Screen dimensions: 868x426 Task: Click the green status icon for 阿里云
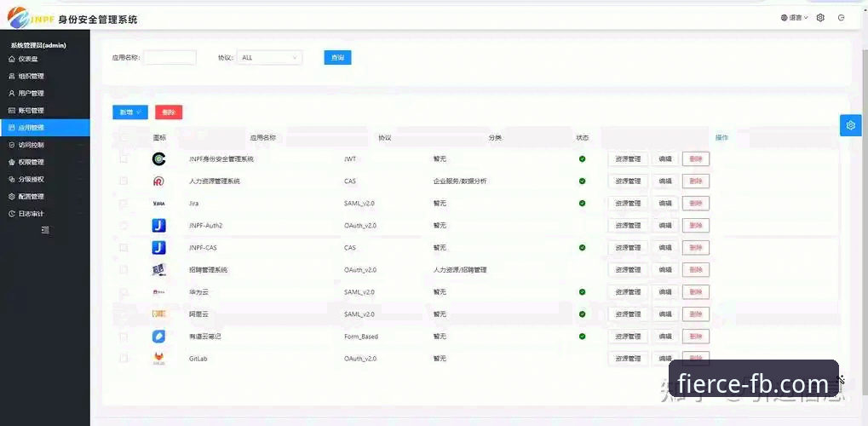coord(583,314)
